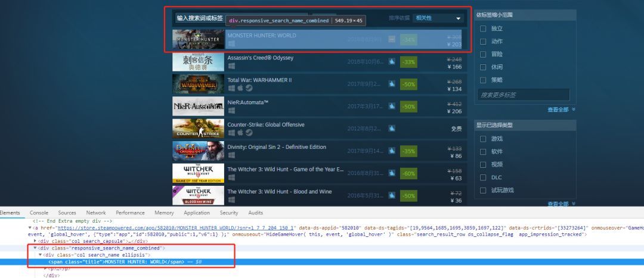Viewport: 644px width, 278px height.
Task: Click the Windows icon under Divinity: Original Sin 2
Action: tap(231, 155)
